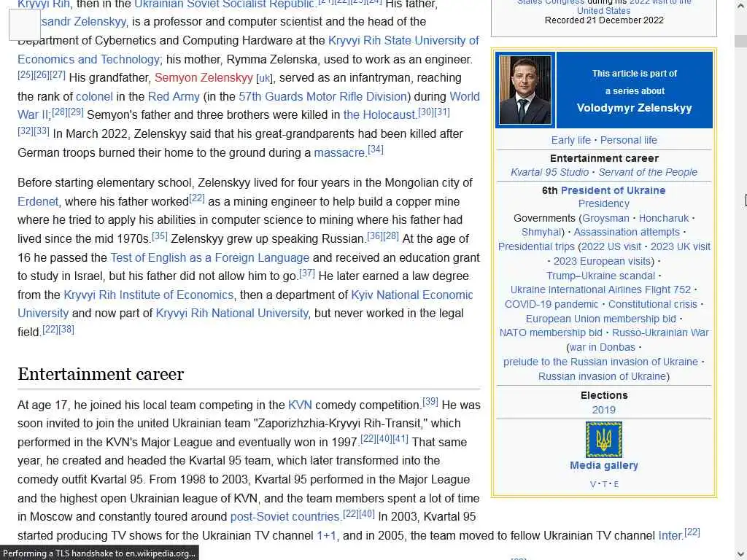The width and height of the screenshot is (747, 560).
Task: Jump to citation 38
Action: coord(66,329)
